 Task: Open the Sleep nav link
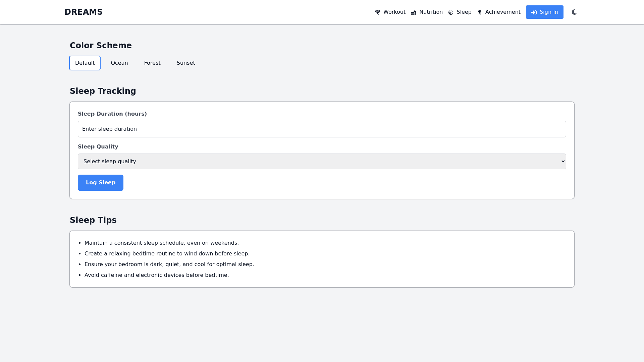coord(464,12)
